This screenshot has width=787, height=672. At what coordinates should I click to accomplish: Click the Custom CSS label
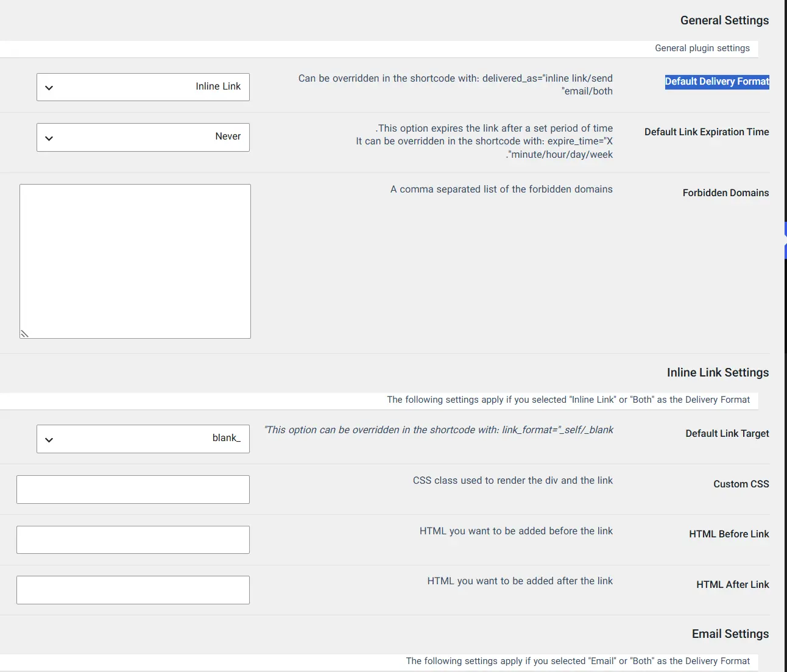pos(741,484)
